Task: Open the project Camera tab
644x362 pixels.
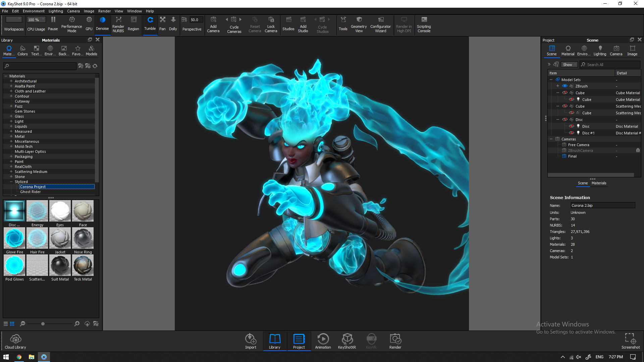Action: coord(616,50)
